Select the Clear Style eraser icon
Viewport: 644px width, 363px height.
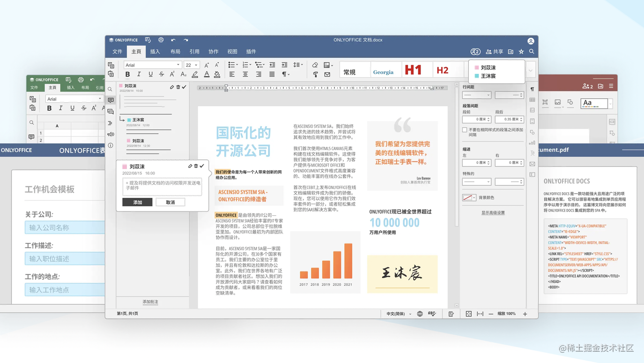click(314, 65)
